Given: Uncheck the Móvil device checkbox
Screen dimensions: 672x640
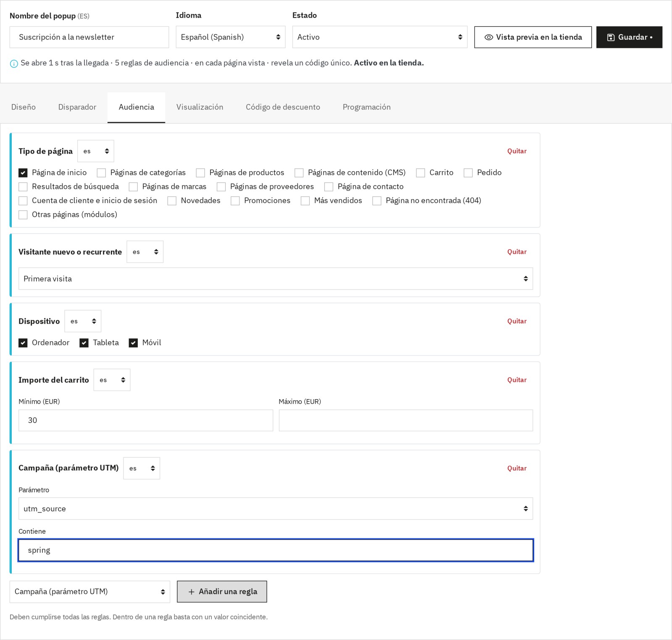Looking at the screenshot, I should tap(133, 343).
